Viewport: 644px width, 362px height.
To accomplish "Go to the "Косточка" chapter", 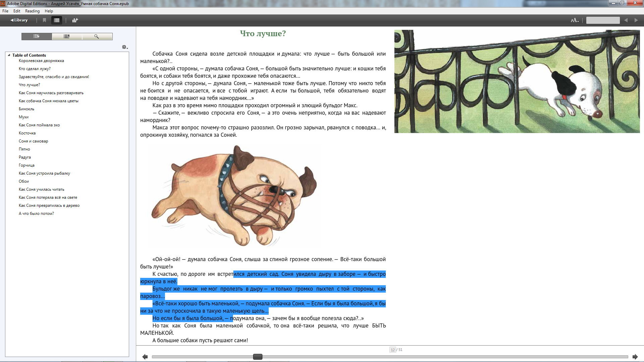I will pyautogui.click(x=27, y=133).
